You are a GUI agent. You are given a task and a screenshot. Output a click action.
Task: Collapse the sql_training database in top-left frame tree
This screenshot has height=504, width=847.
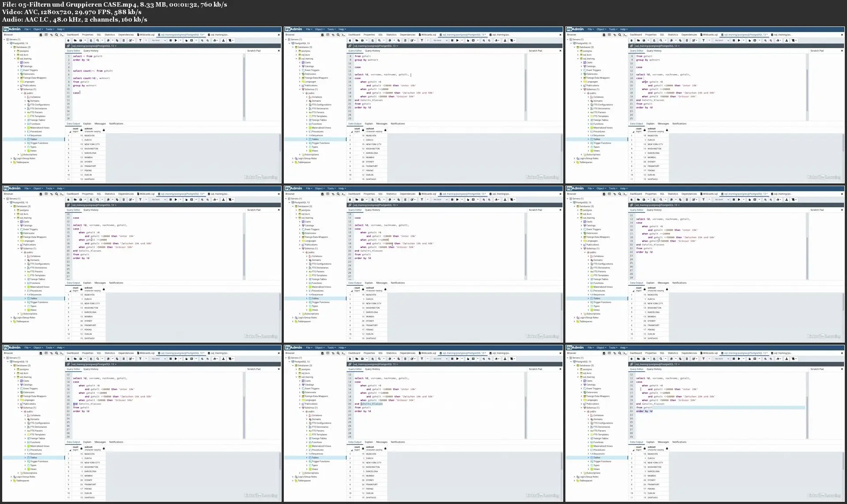(15, 59)
